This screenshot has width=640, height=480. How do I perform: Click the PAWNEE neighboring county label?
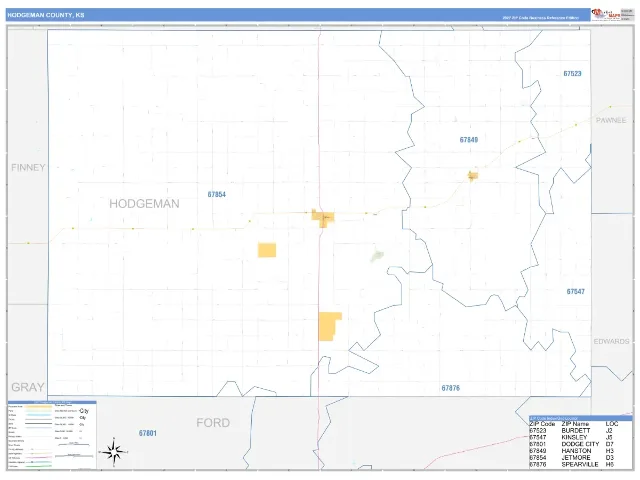(x=611, y=120)
